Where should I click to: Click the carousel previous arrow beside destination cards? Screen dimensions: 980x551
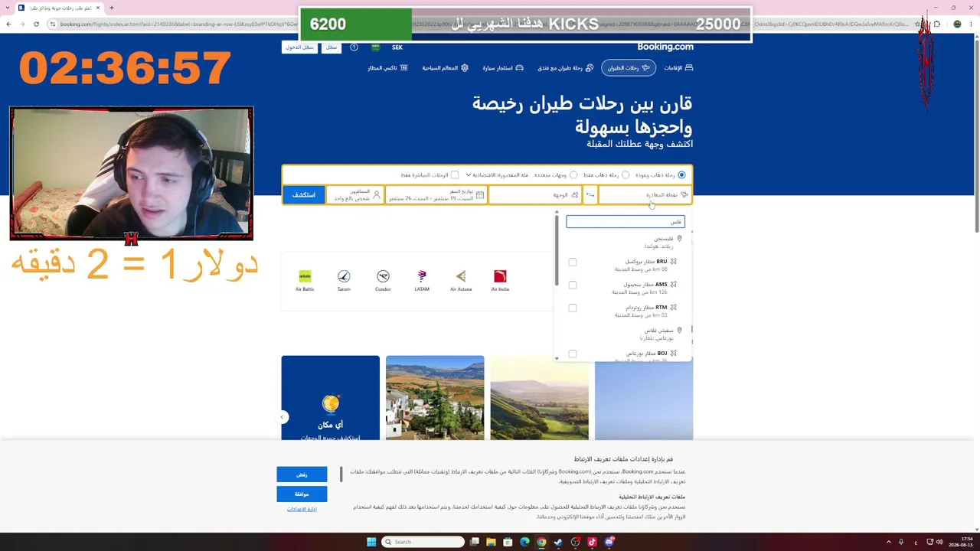click(x=283, y=417)
